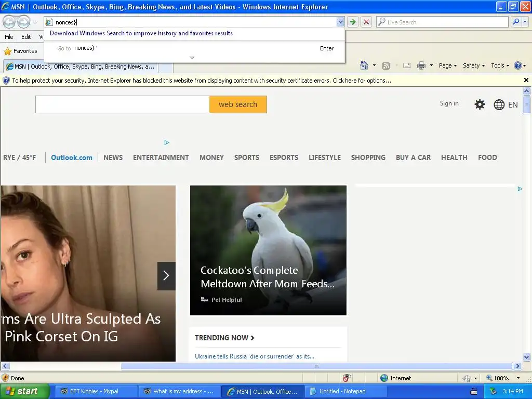Click the globe language EN selector
Screen dimensions: 532x399
pyautogui.click(x=506, y=104)
